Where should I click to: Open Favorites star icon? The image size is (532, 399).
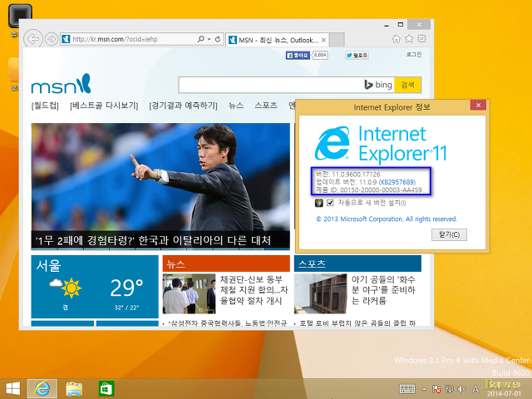pos(409,39)
